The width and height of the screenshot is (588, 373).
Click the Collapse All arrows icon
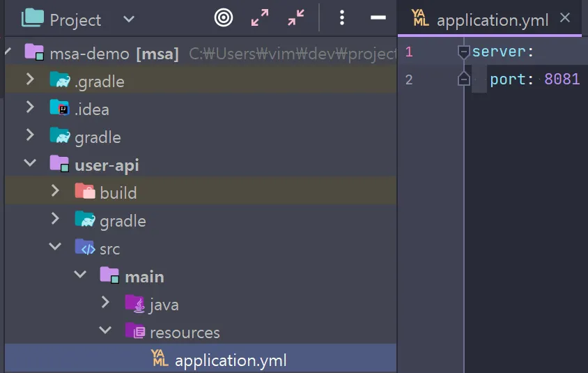click(x=296, y=18)
